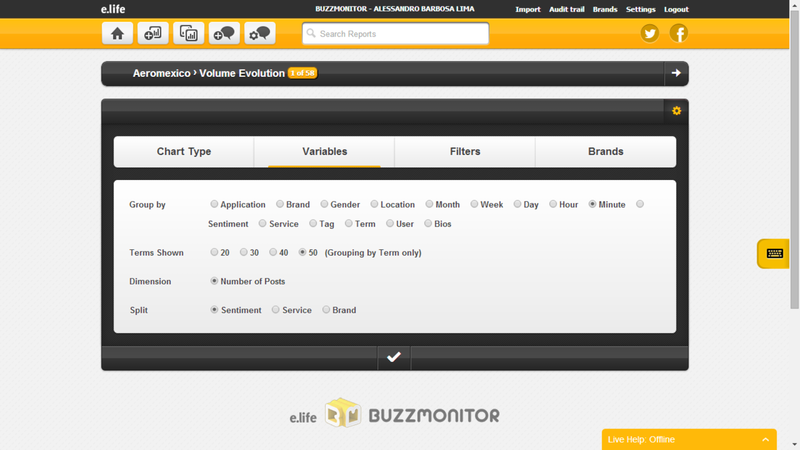The height and width of the screenshot is (450, 800).
Task: Open the comment settings gear-bubble icon
Action: 260,33
